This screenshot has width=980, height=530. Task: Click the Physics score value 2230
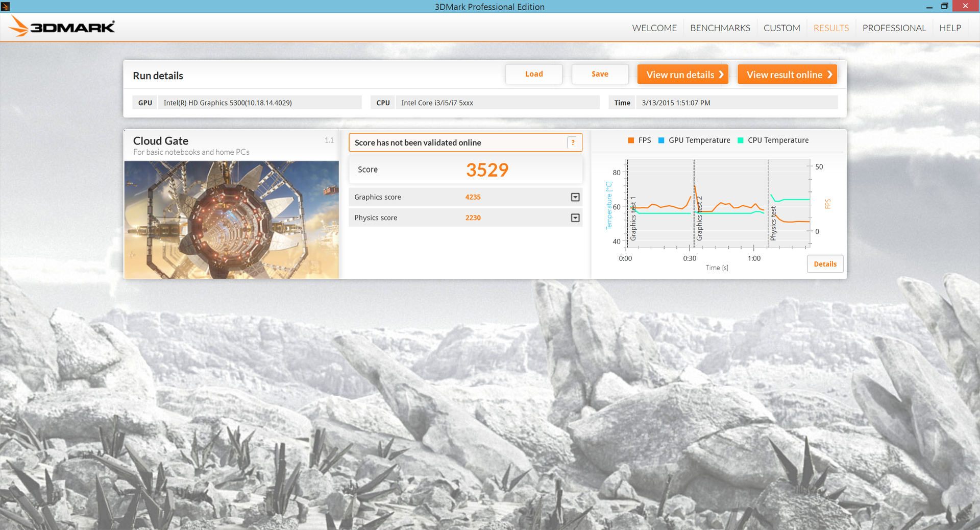coord(473,218)
